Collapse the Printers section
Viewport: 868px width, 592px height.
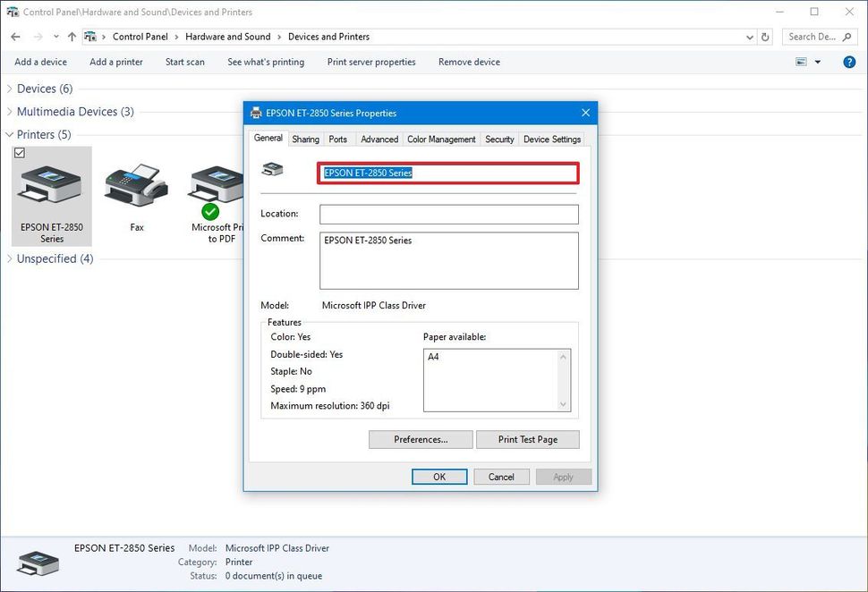pos(9,134)
